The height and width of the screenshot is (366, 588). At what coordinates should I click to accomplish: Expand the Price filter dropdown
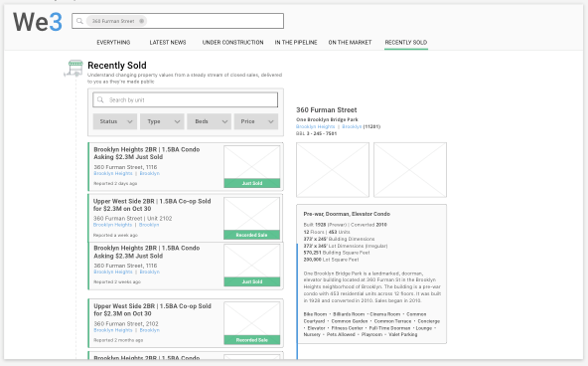(256, 121)
